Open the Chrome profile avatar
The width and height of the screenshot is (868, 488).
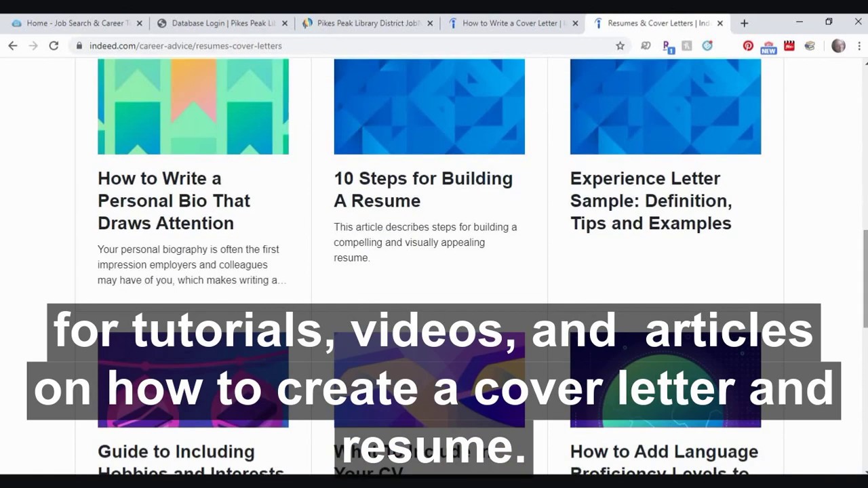(838, 45)
